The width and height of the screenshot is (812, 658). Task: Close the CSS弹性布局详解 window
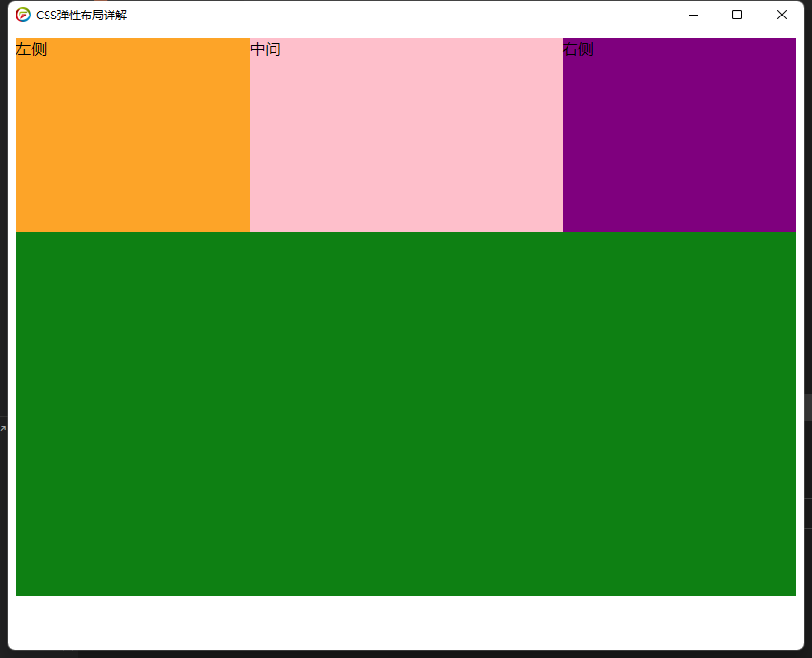[x=782, y=15]
